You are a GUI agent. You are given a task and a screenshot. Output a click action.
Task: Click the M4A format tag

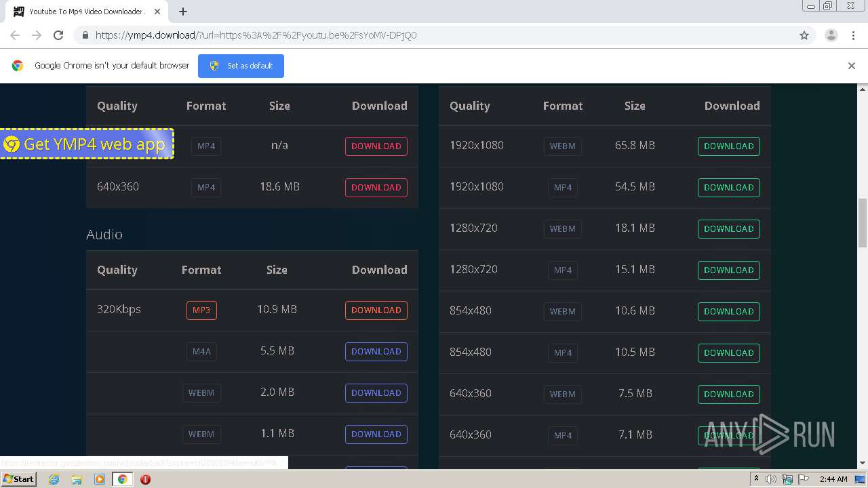[201, 352]
